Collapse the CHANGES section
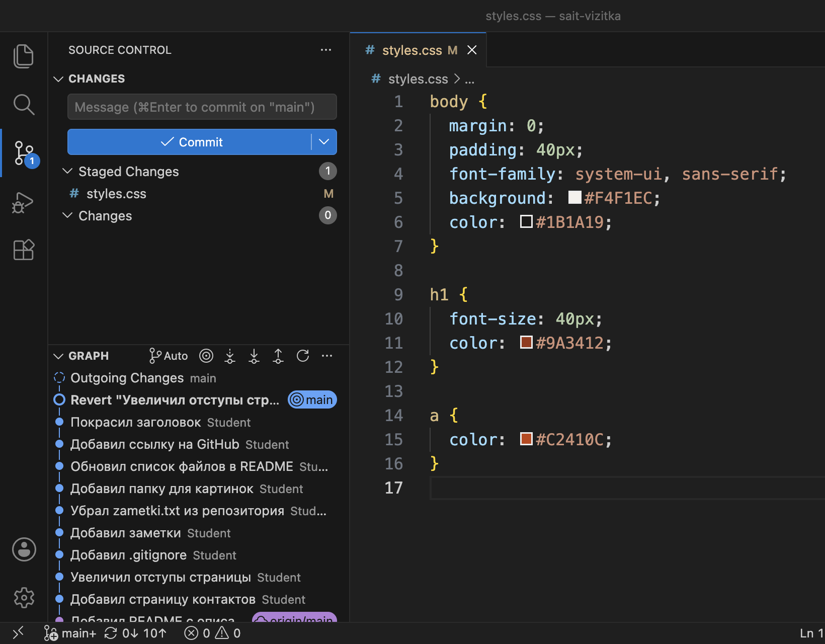Screen dimensions: 825x644 (58, 79)
